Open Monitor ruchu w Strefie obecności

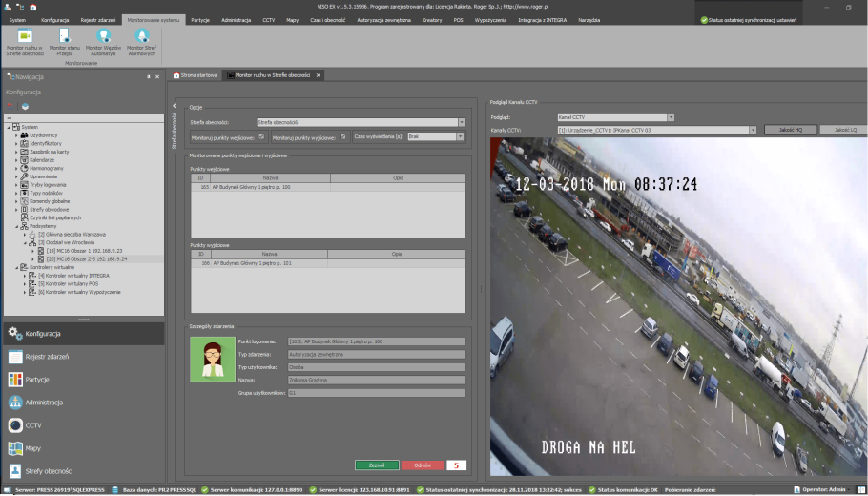(x=25, y=41)
